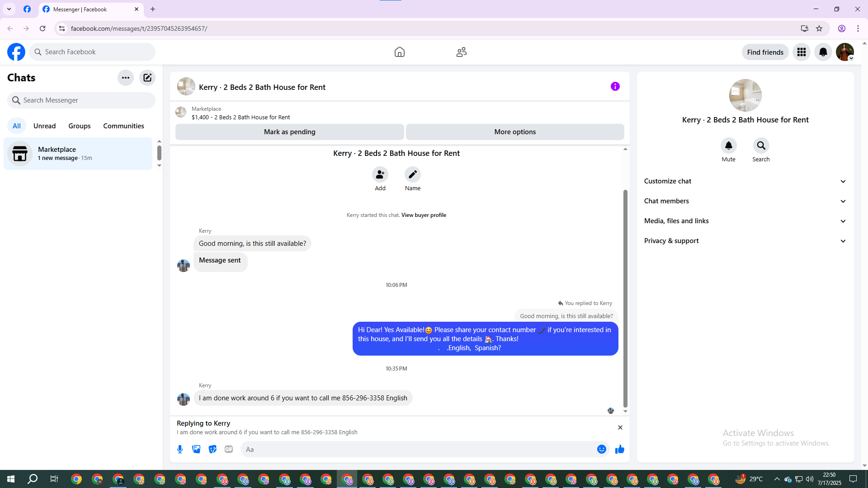
Task: Reload the Messenger page
Action: click(x=42, y=28)
